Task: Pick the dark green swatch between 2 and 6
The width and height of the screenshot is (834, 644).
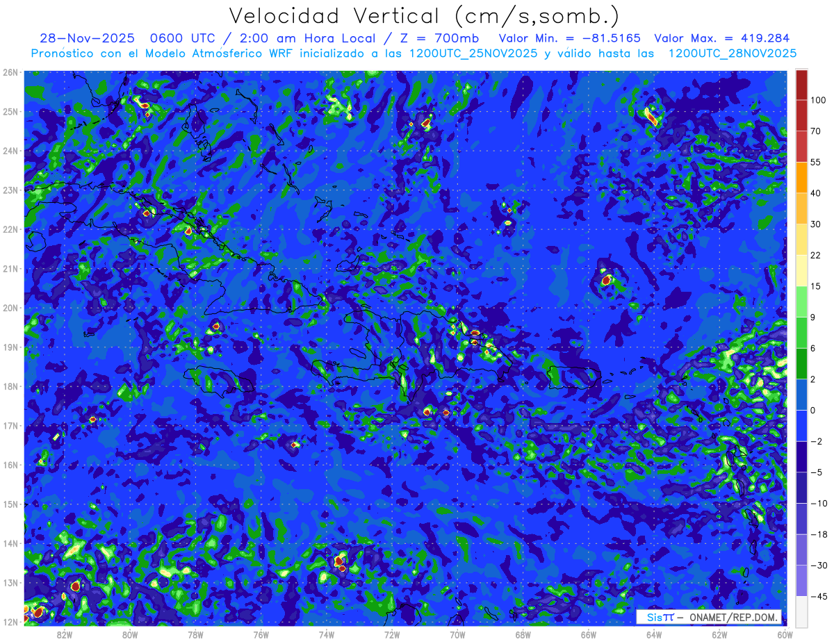Action: [801, 363]
